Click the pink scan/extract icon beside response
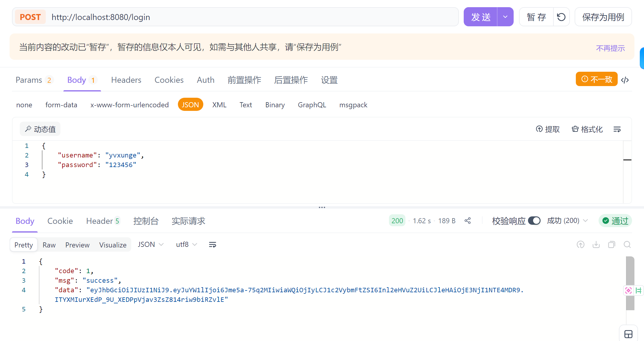This screenshot has height=341, width=644. tap(628, 290)
